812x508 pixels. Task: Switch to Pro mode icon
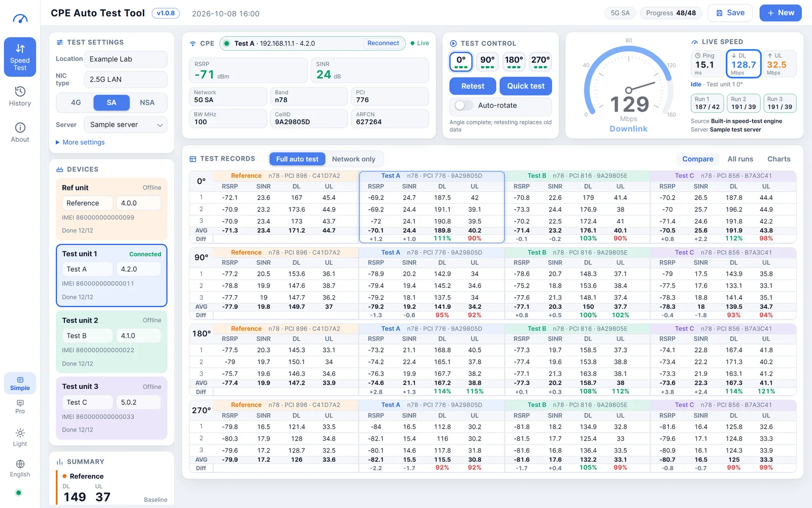[x=20, y=407]
